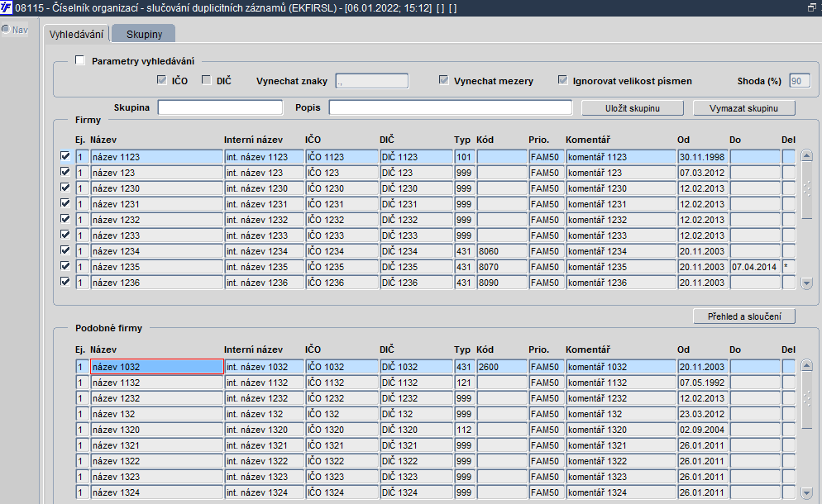Uncheck the row název 1236 checkbox

click(65, 282)
